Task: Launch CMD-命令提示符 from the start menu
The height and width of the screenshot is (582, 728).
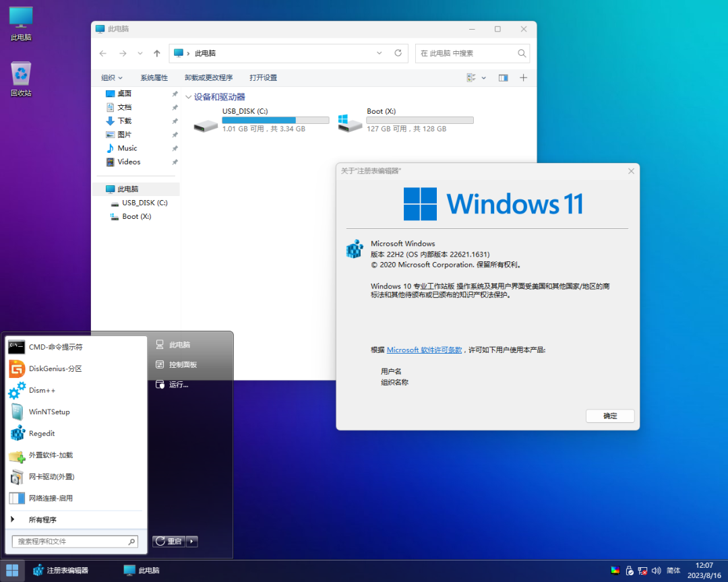Action: pos(55,347)
